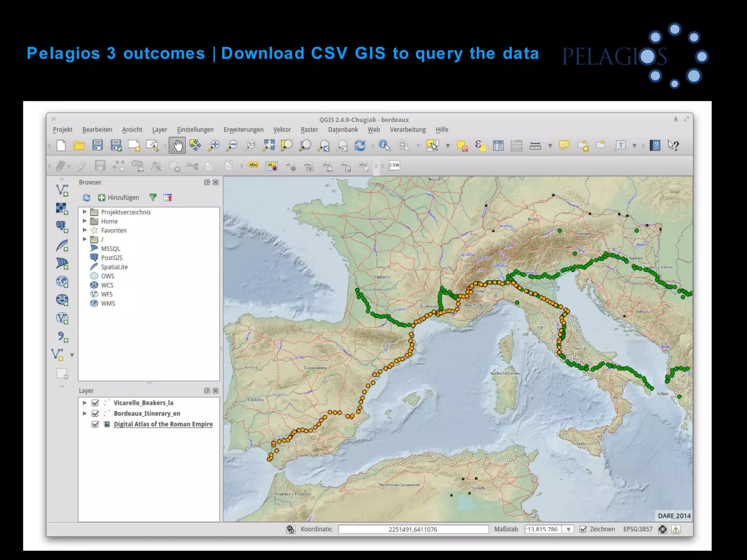Open the Projekt menu

coord(62,130)
